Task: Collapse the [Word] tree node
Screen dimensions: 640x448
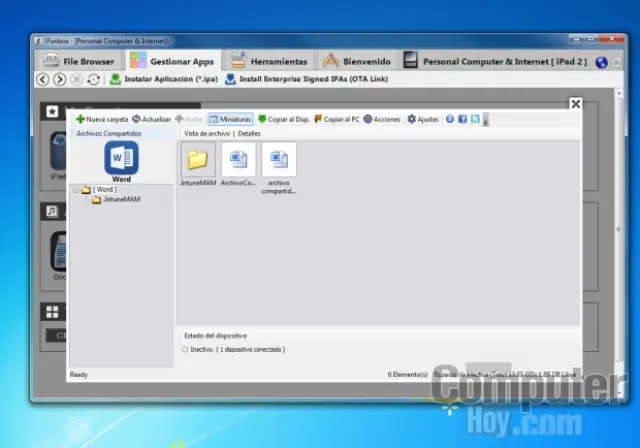Action: (77, 189)
